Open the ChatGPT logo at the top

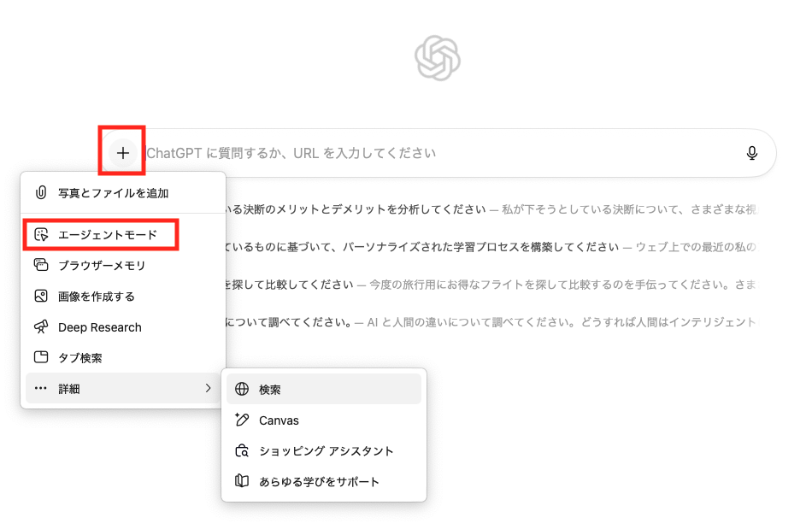(x=438, y=58)
